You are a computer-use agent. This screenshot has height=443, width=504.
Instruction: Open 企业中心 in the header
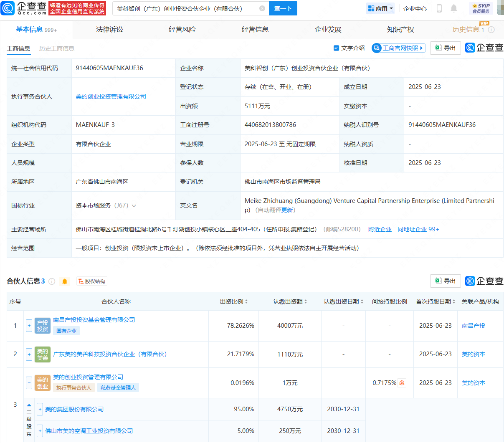click(x=415, y=8)
